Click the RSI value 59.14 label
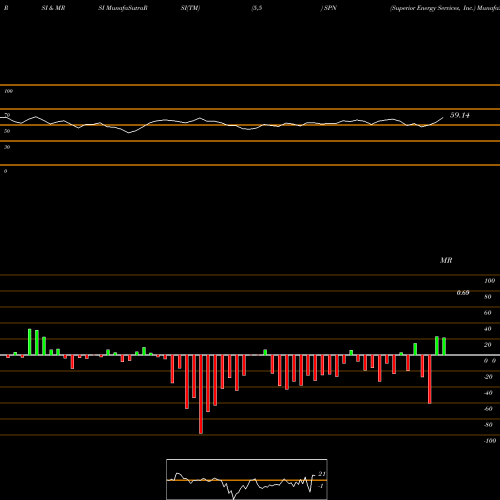The width and height of the screenshot is (500, 500). 460,115
